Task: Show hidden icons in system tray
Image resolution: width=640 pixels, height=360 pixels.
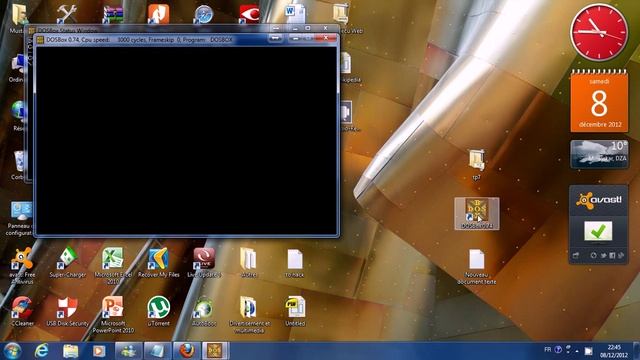Action: coord(577,351)
